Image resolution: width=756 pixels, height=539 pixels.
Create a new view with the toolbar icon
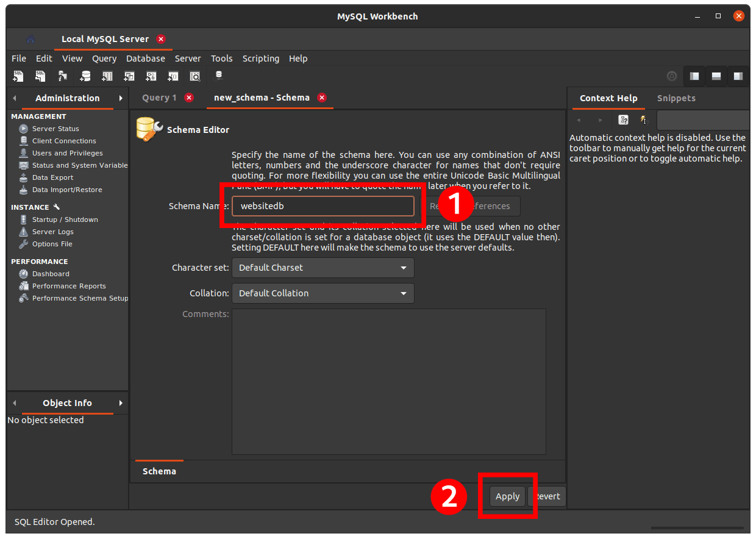[x=129, y=76]
